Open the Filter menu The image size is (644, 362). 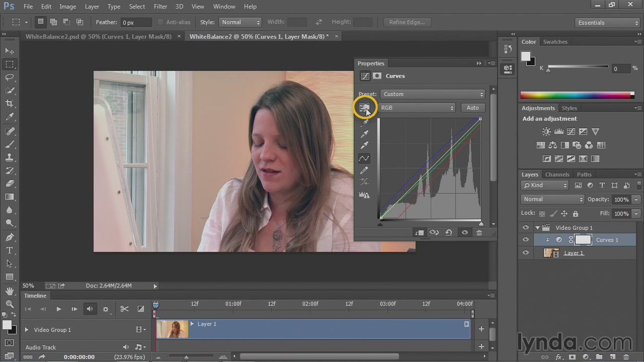point(160,7)
